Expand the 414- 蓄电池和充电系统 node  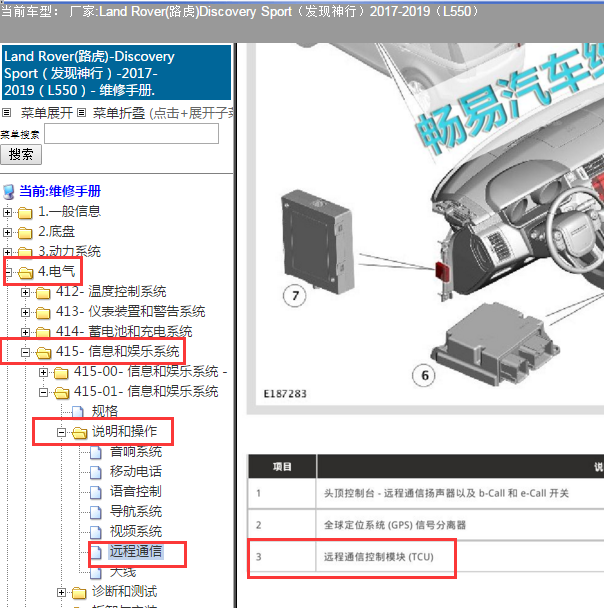[25, 332]
